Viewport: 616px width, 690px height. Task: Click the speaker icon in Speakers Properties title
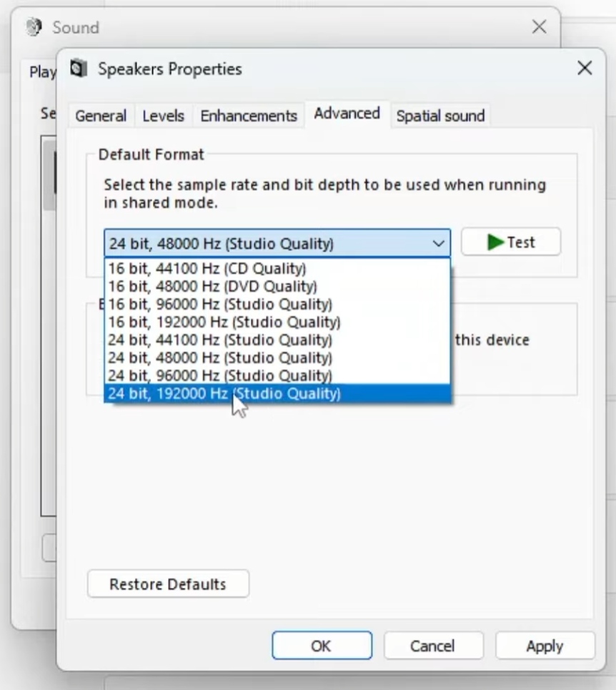[x=79, y=69]
